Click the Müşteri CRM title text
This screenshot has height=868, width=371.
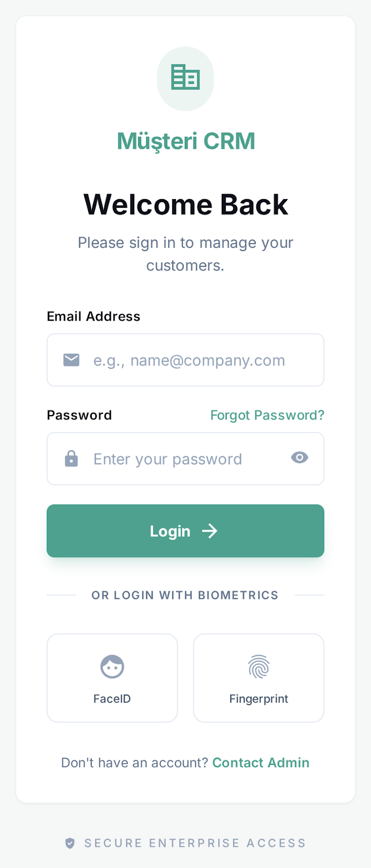tap(185, 141)
